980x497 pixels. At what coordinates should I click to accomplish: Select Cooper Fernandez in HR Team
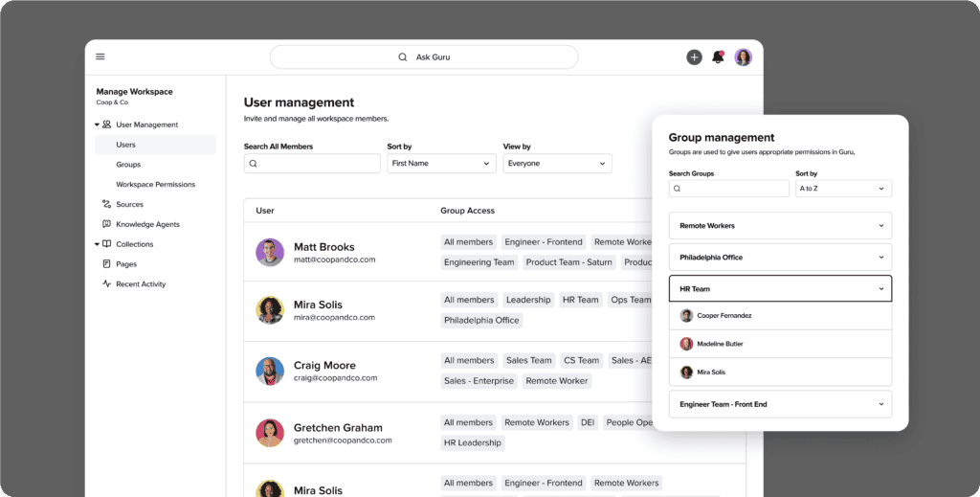pos(781,316)
